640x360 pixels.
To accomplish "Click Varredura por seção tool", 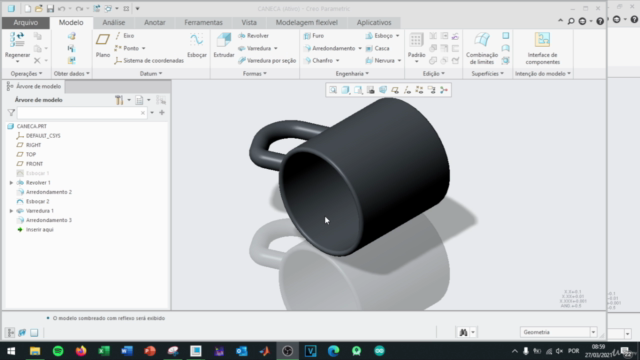I will coord(267,60).
